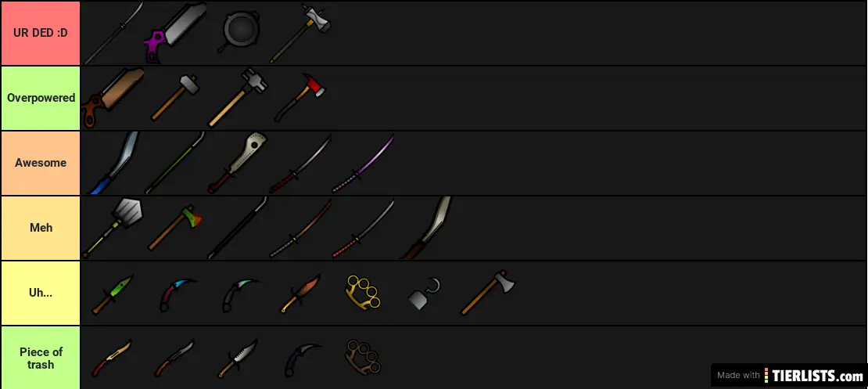Click the red fire axe icon

tap(299, 98)
